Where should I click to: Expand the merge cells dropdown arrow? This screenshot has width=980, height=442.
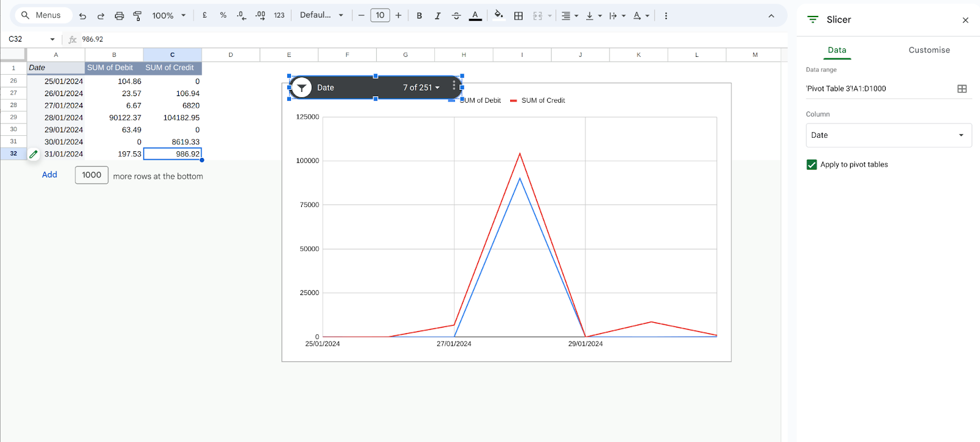(550, 16)
